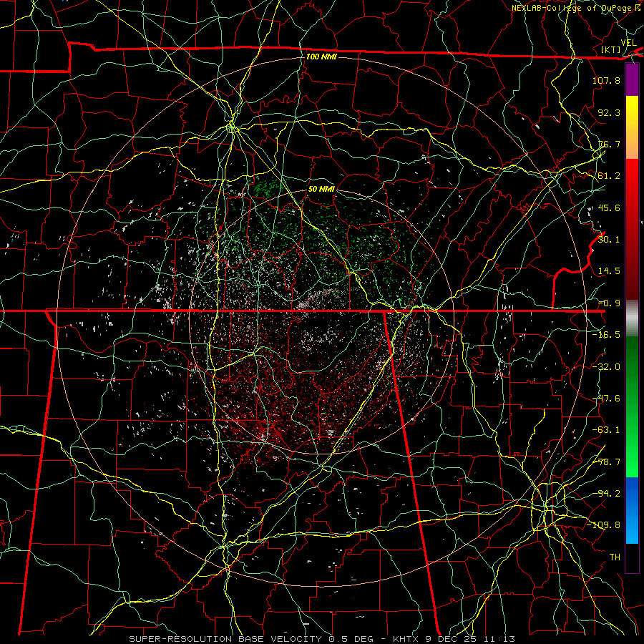Click the -32.0 velocity scale value
Screen dimensions: 644x644
606,367
